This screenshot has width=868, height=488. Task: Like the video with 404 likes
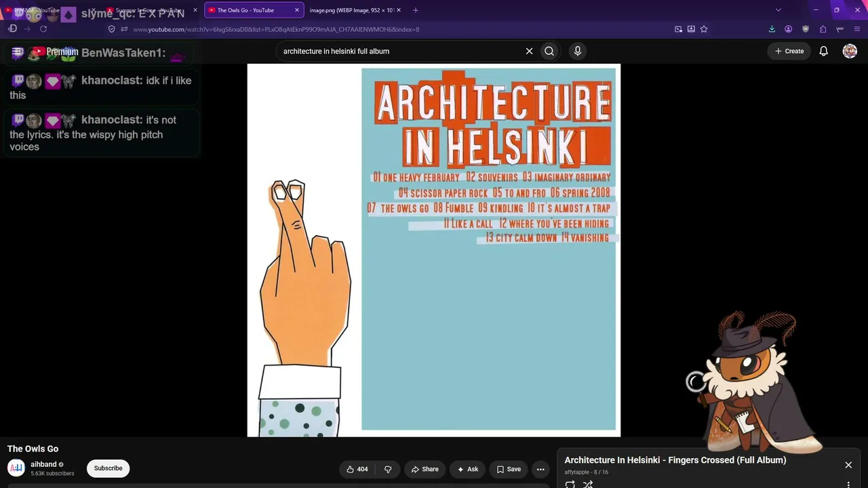click(x=357, y=469)
